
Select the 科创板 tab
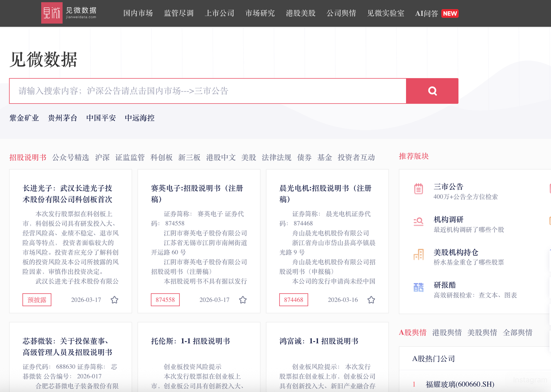pos(162,158)
